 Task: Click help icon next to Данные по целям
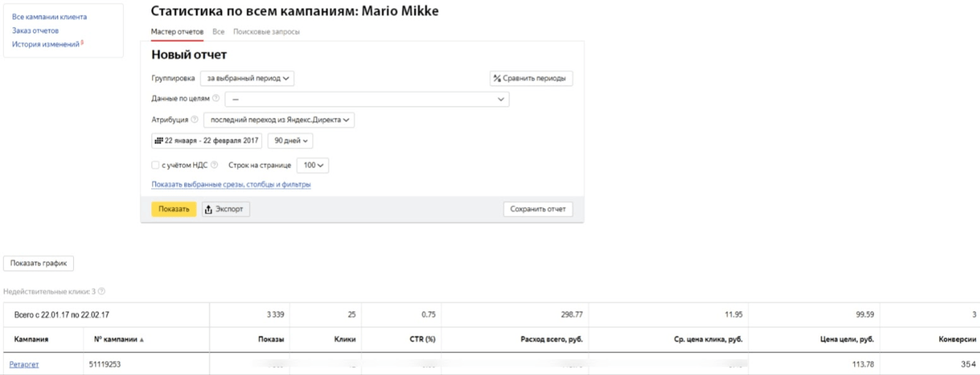[216, 99]
